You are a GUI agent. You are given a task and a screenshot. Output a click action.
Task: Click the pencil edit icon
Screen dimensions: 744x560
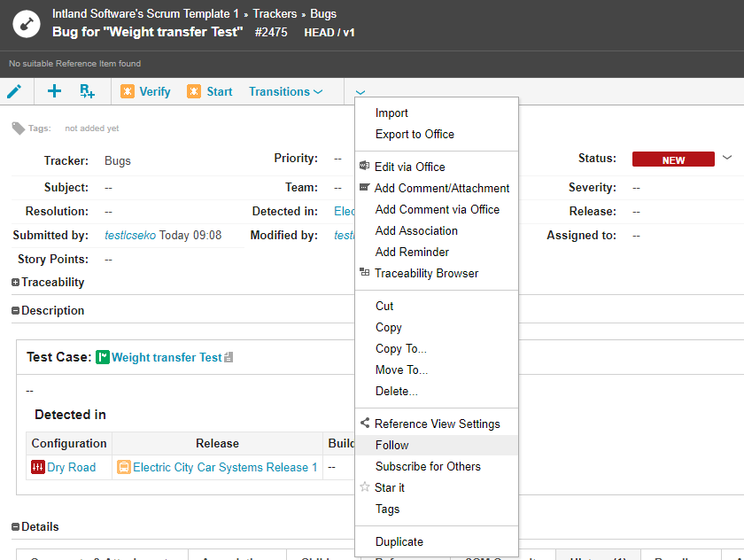[14, 91]
